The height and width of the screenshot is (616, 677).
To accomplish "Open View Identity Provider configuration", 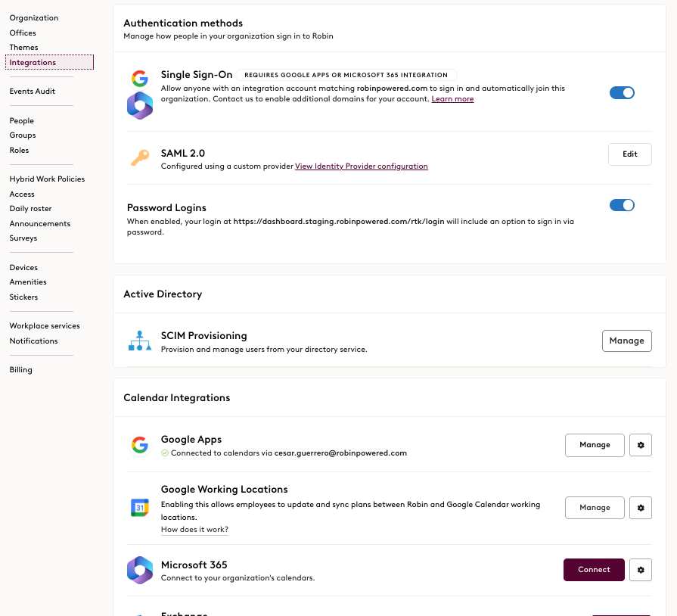I will (x=362, y=166).
